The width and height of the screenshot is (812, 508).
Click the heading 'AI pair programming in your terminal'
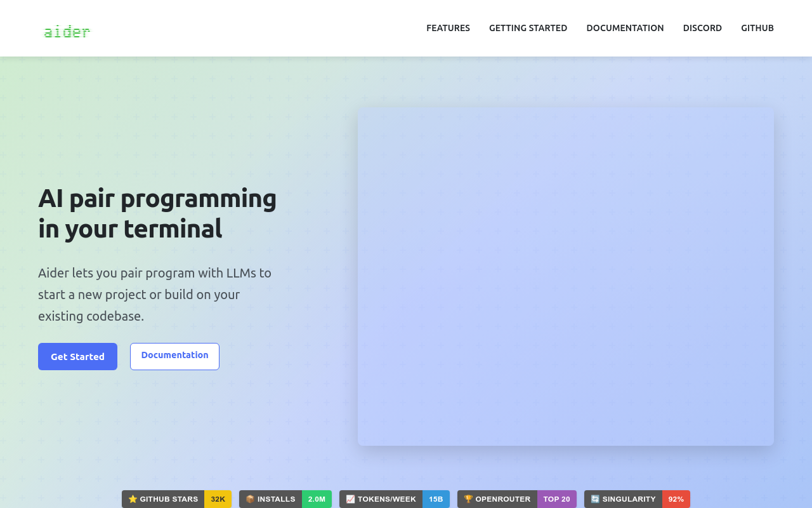pos(157,213)
